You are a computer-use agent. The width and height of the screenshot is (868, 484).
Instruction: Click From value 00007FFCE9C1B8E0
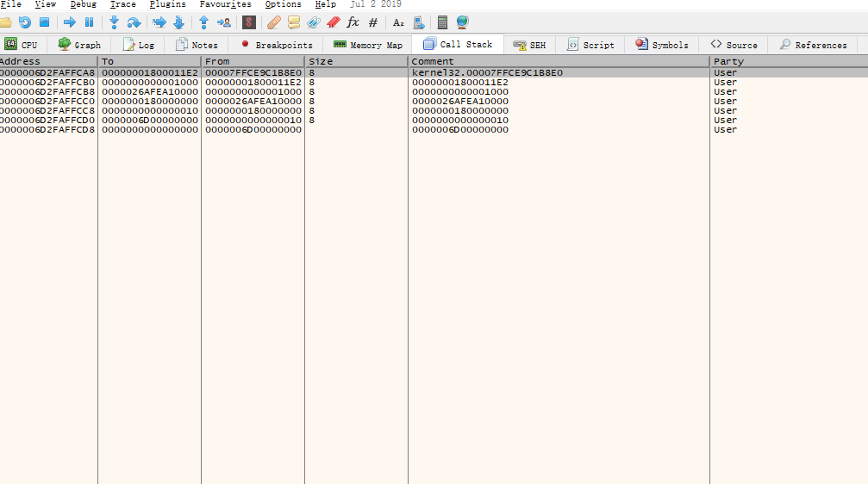[253, 72]
